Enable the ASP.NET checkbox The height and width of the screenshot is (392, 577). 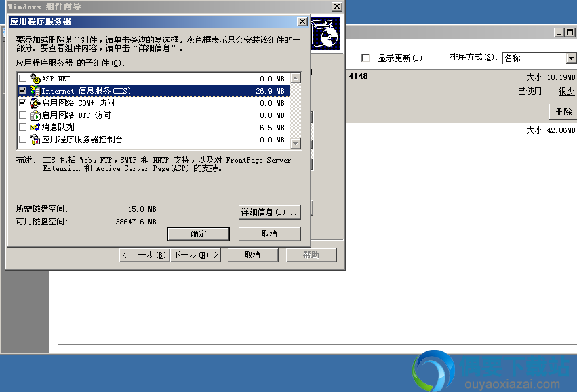(23, 79)
